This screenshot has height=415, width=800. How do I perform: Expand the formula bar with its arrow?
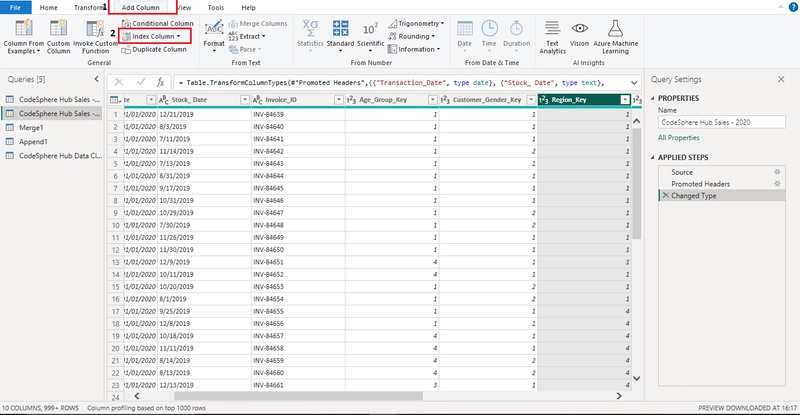(634, 83)
